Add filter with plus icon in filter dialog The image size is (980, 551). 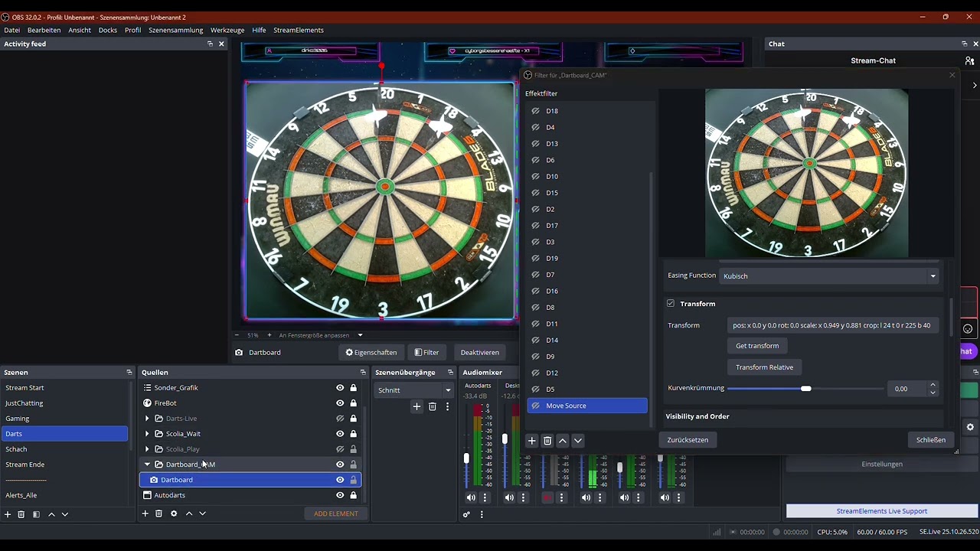pos(531,441)
